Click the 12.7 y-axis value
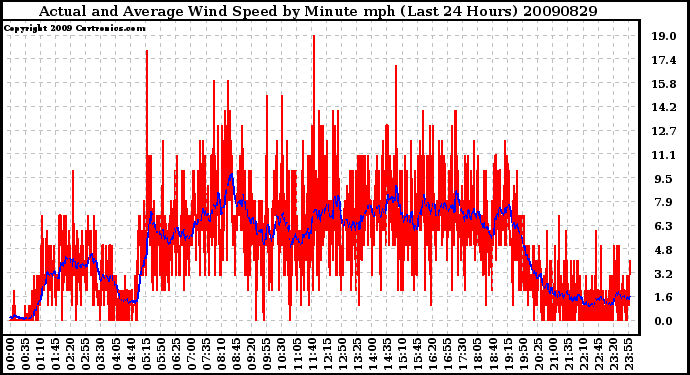This screenshot has width=690, height=375. [664, 131]
